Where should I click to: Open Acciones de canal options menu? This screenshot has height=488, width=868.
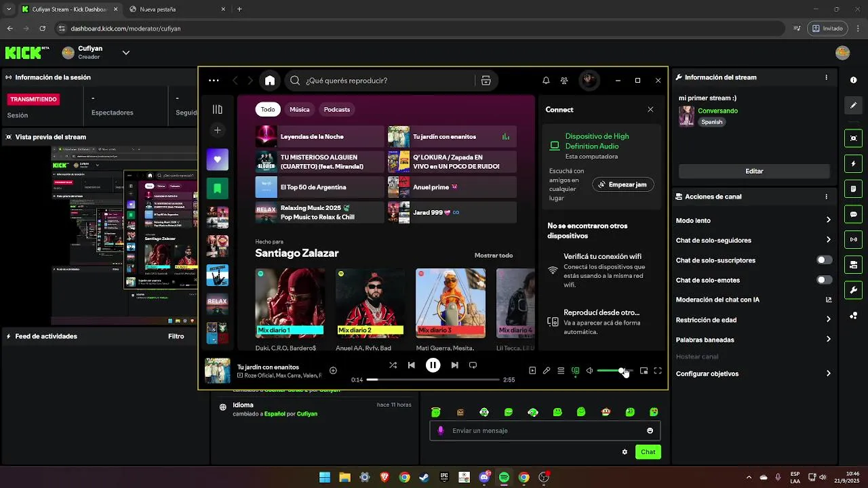tap(826, 197)
